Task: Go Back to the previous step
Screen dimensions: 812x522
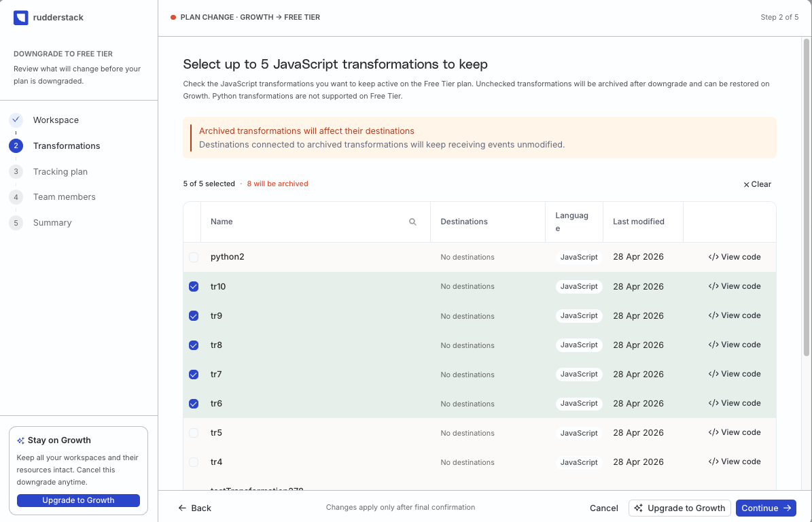Action: 195,508
